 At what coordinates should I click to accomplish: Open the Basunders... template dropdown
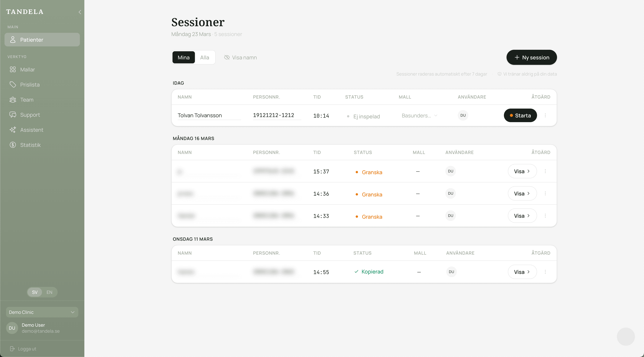tap(420, 116)
